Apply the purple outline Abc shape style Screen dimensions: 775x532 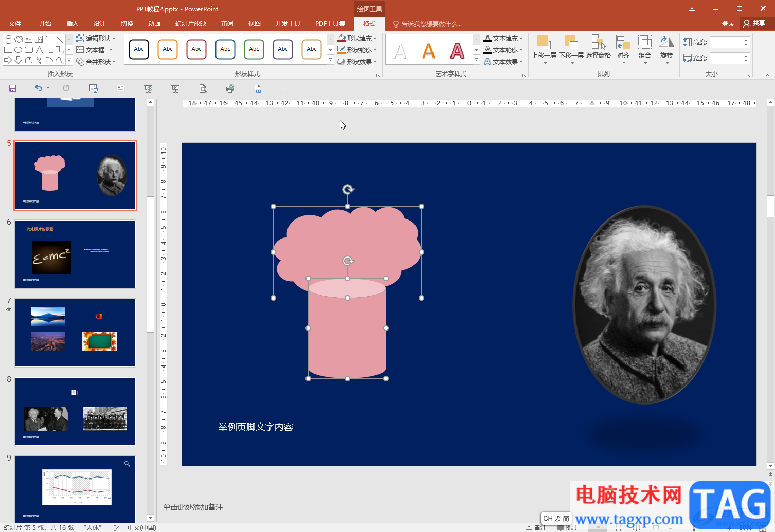[x=283, y=49]
